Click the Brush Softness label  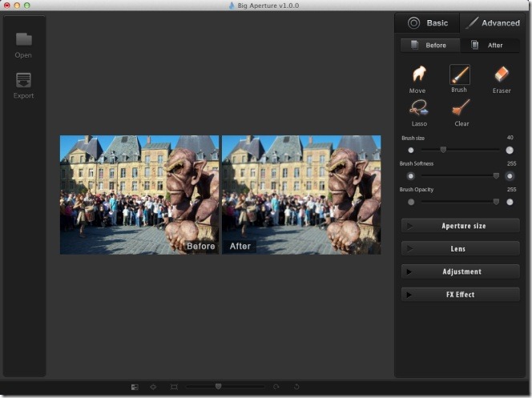(x=417, y=163)
